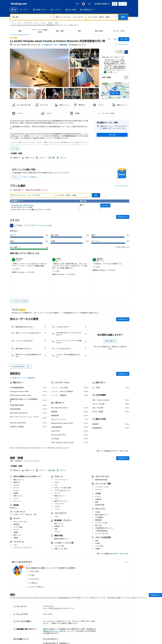Screen dimensions: 162x644
Task: Click the エアコン snowflake icon
Action: click(94, 105)
